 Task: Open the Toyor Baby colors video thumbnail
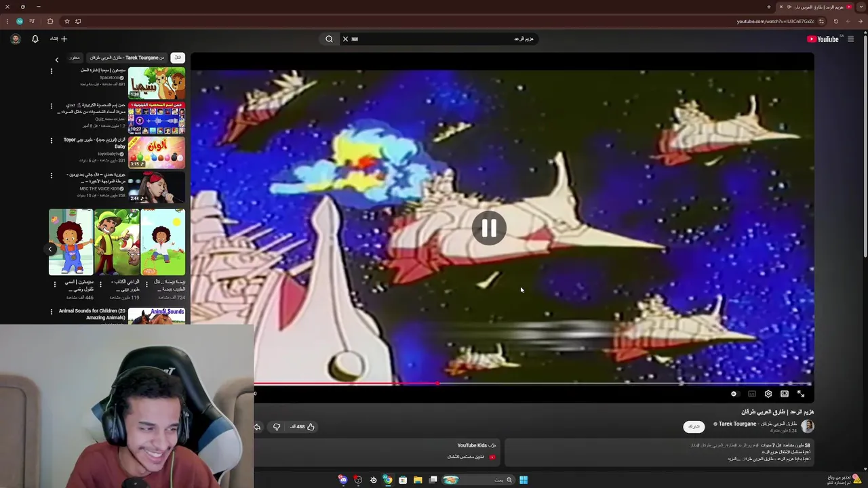157,152
